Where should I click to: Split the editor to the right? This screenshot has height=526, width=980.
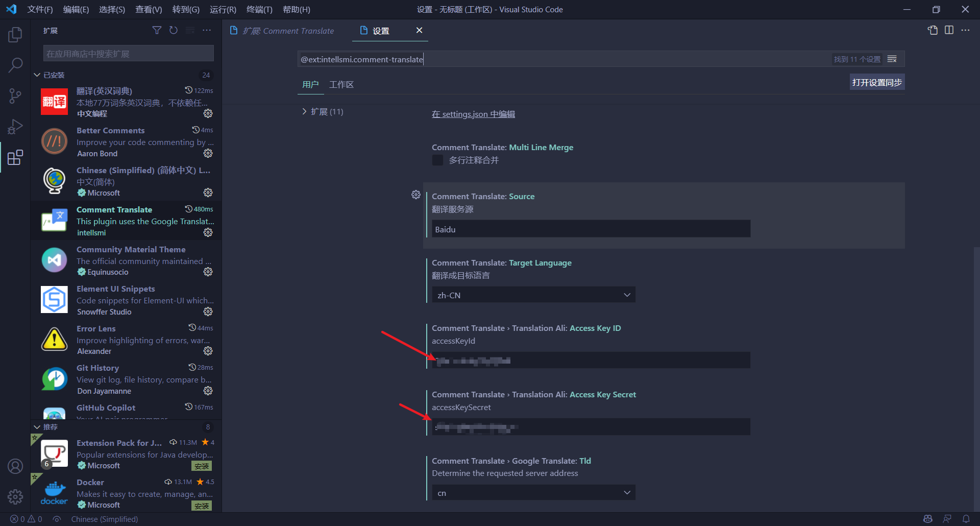click(949, 30)
